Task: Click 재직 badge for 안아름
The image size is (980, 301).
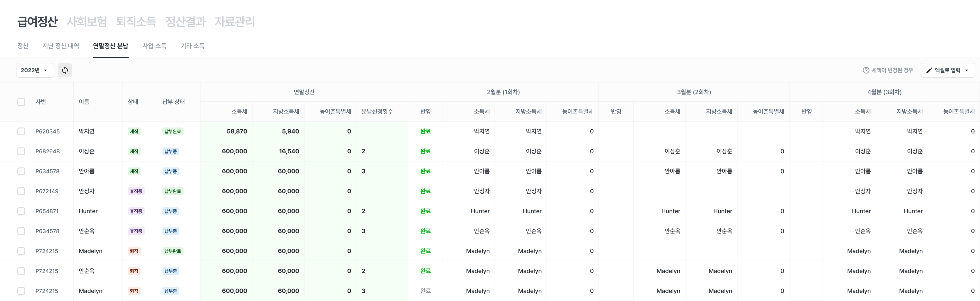Action: [x=134, y=171]
